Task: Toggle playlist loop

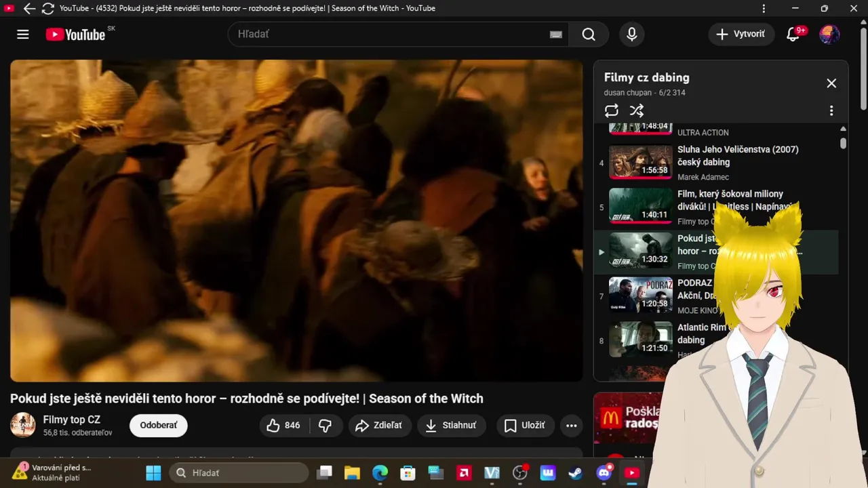Action: tap(612, 110)
